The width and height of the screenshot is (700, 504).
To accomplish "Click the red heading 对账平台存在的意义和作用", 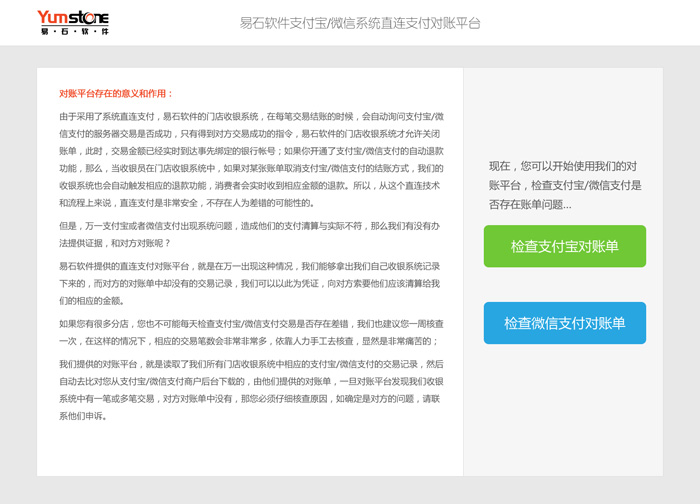I will pyautogui.click(x=116, y=94).
